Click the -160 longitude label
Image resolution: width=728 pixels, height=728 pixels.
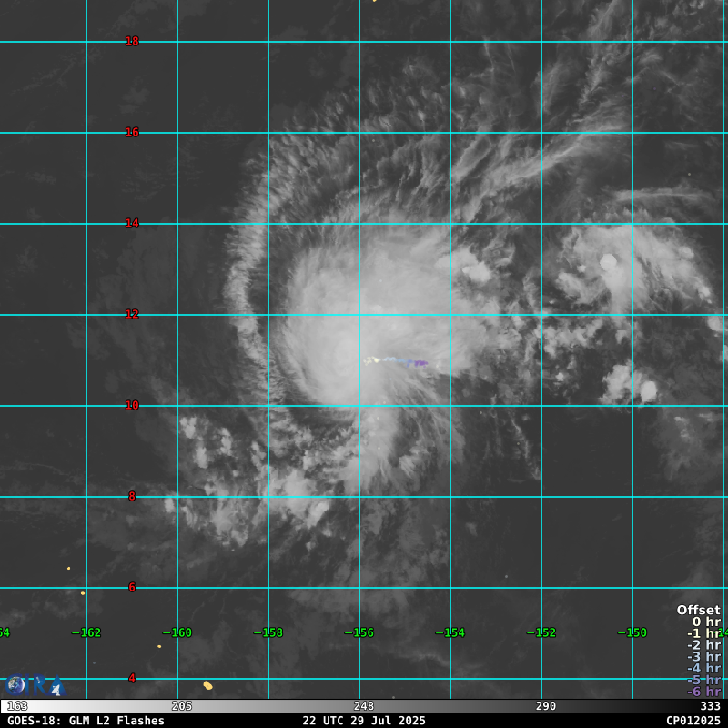(x=177, y=632)
